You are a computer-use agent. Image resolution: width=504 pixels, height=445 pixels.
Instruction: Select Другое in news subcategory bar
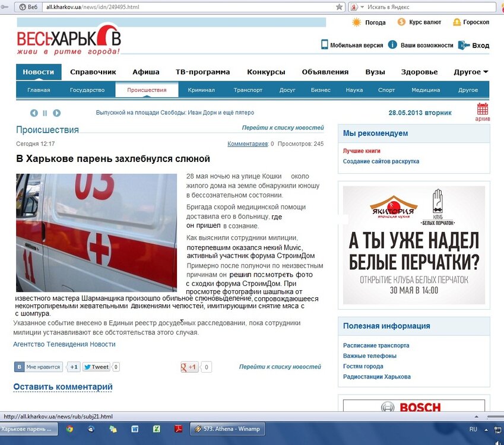(x=468, y=90)
